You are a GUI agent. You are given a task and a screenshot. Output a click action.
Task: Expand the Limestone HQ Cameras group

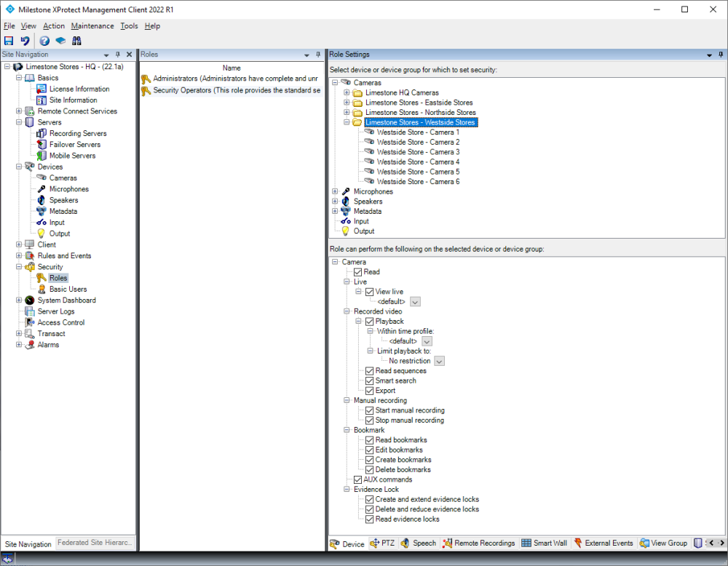tap(347, 93)
